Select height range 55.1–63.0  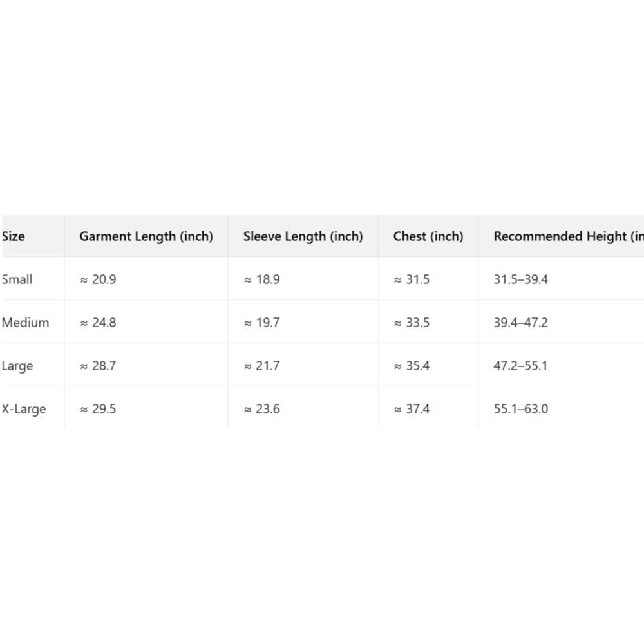click(x=521, y=409)
